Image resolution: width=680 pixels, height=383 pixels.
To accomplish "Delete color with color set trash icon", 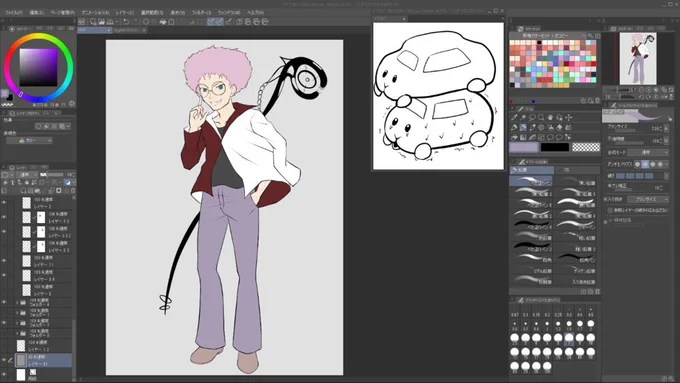I will pyautogui.click(x=598, y=101).
